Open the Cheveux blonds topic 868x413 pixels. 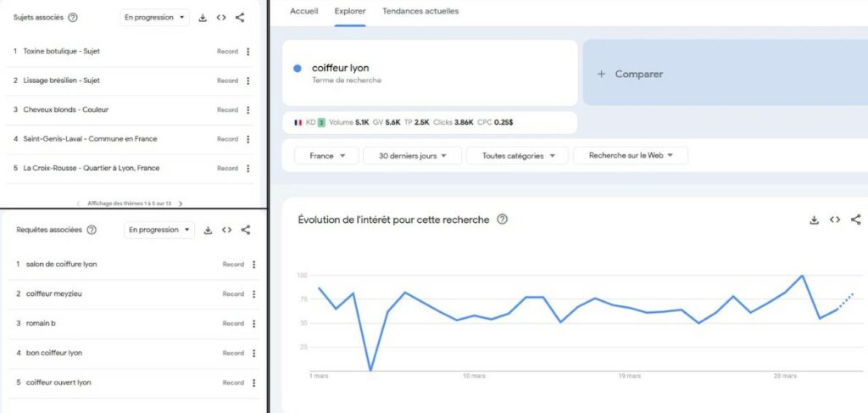(66, 110)
